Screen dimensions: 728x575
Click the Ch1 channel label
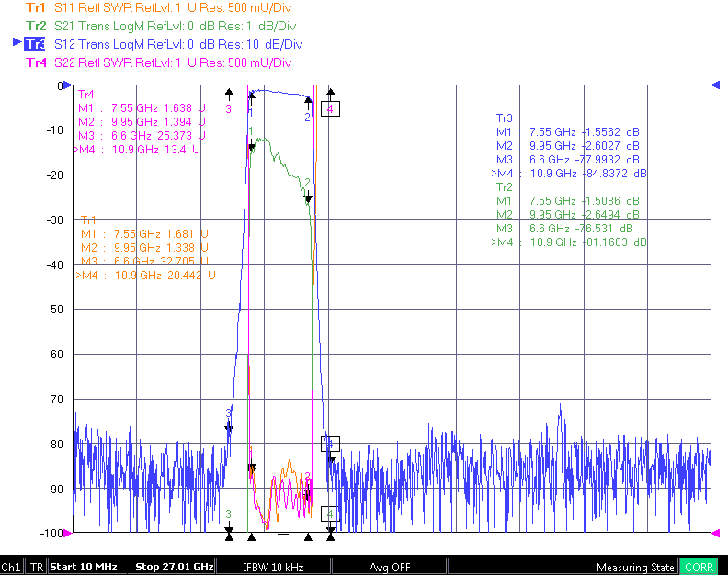click(11, 567)
